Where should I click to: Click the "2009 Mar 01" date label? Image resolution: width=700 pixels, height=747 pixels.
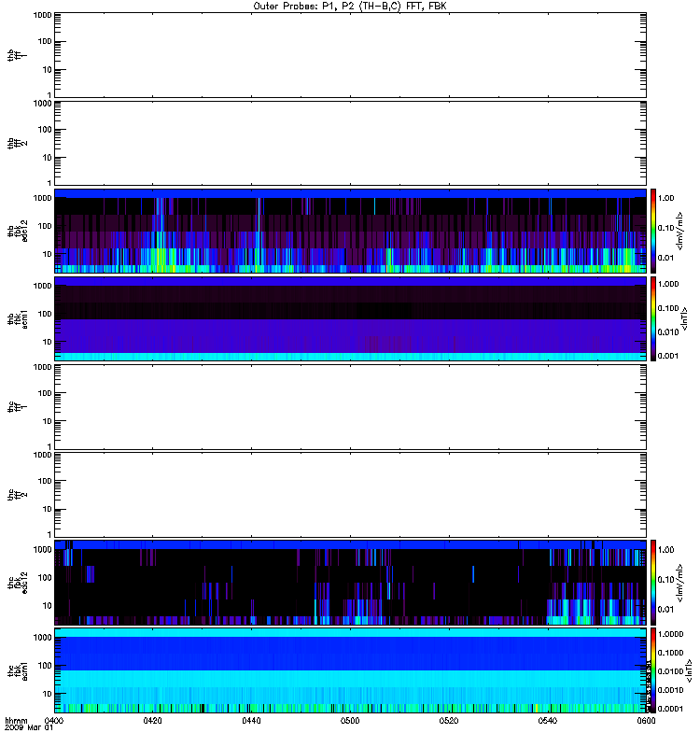click(29, 728)
